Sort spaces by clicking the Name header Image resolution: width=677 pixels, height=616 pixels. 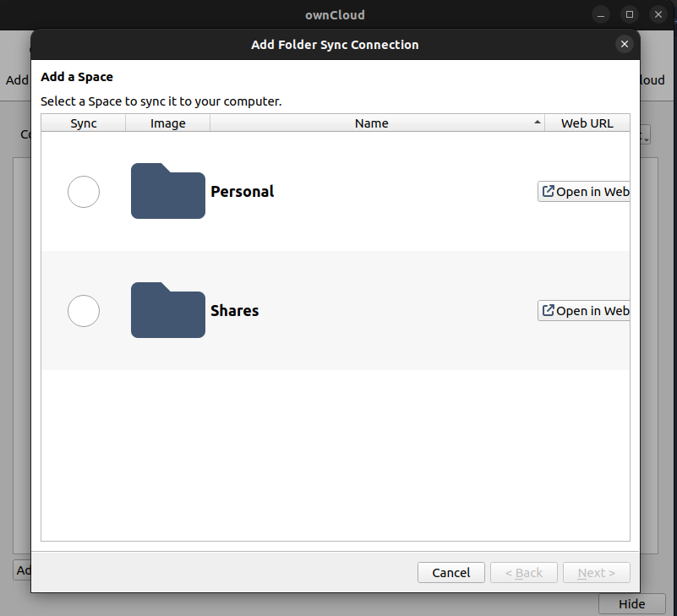click(x=372, y=123)
